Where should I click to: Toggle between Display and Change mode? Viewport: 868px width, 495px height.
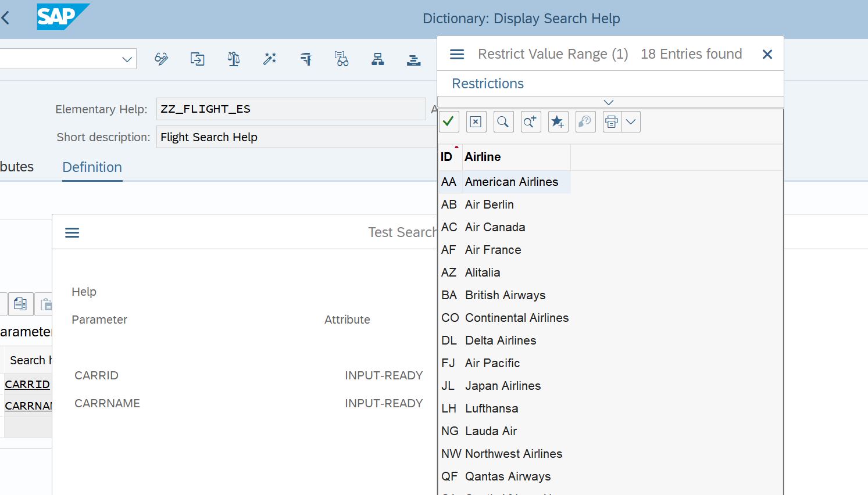pos(161,58)
